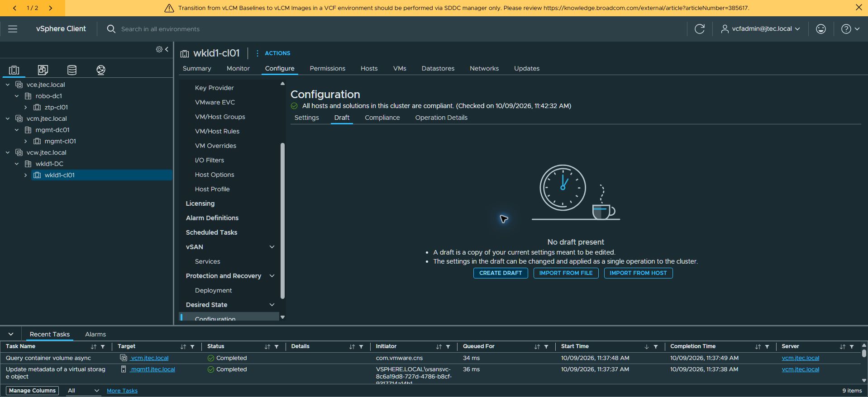Switch to the Compliance sub-tab
The image size is (868, 397).
[x=382, y=118]
